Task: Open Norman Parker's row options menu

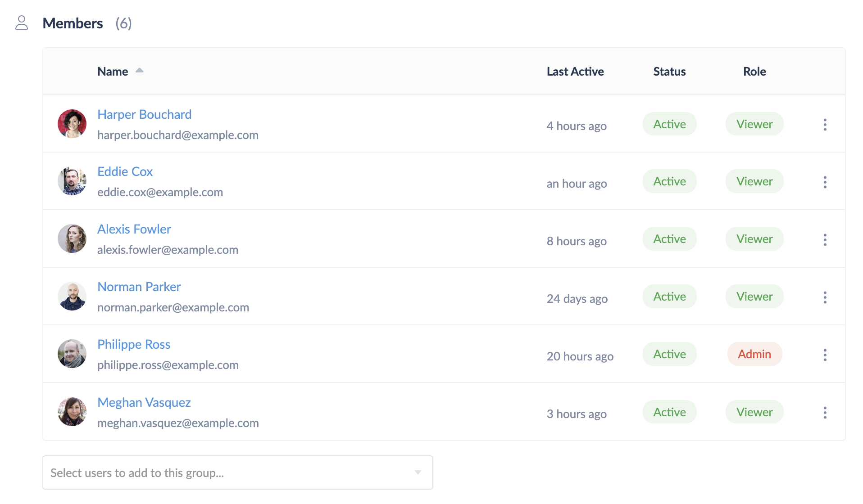Action: (825, 297)
